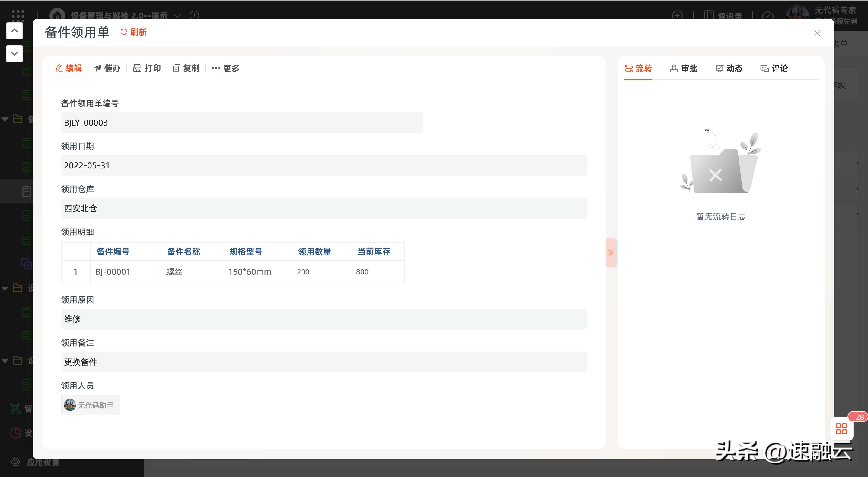Click the 复制 copy record icon
The height and width of the screenshot is (477, 868).
click(186, 68)
